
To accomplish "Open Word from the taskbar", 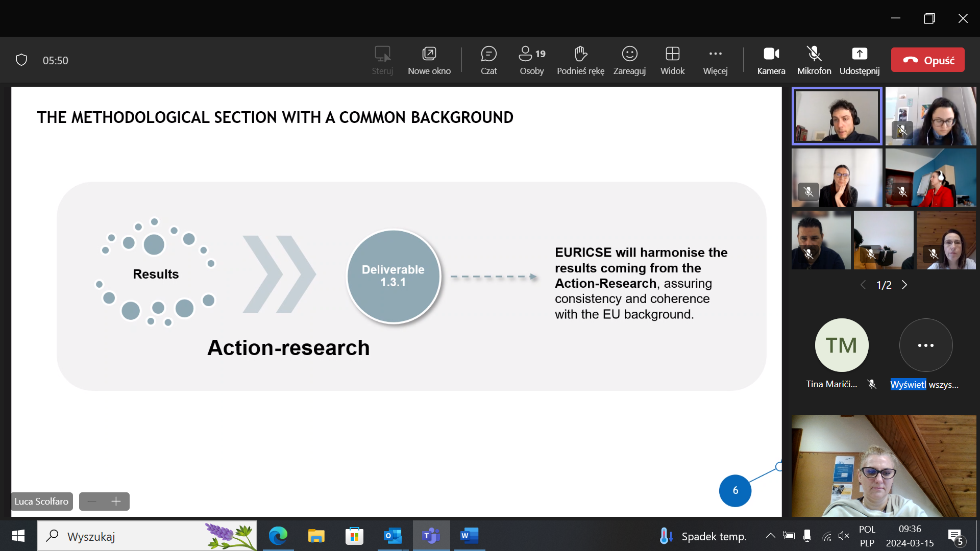I will coord(469,536).
